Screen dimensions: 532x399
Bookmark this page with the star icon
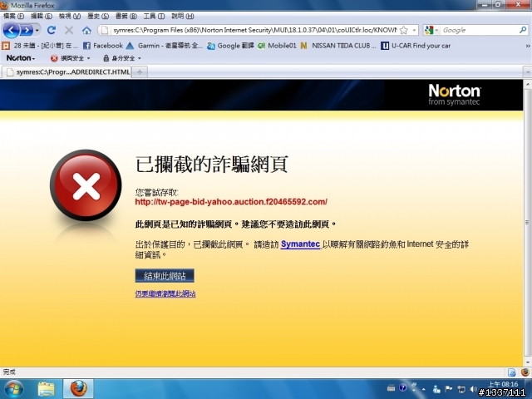(403, 30)
